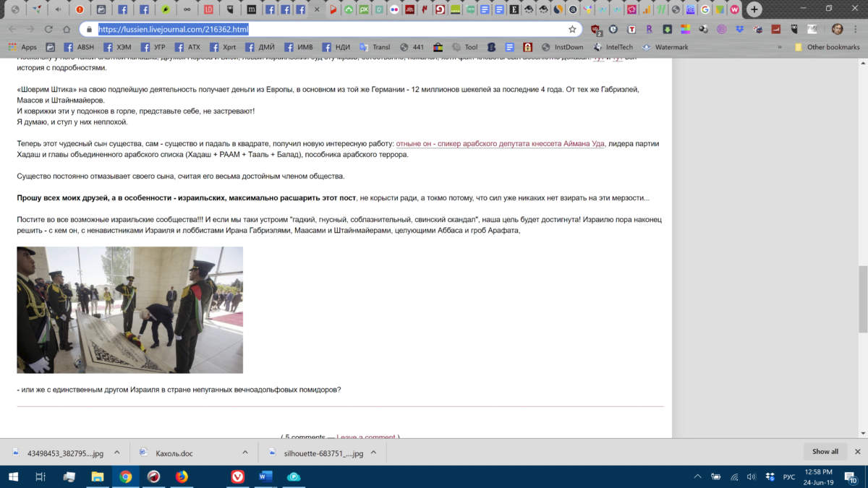
Task: Open the Arafat tomb photo
Action: point(130,309)
